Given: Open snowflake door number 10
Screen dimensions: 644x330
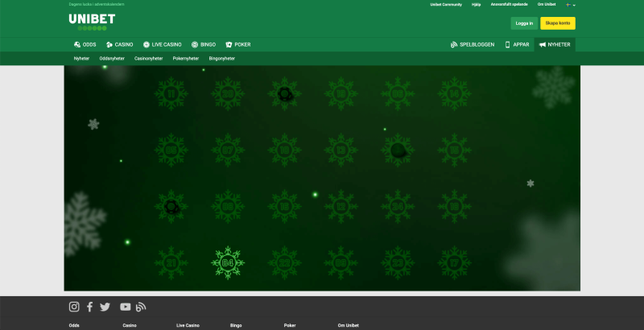Looking at the screenshot, I should coord(285,150).
